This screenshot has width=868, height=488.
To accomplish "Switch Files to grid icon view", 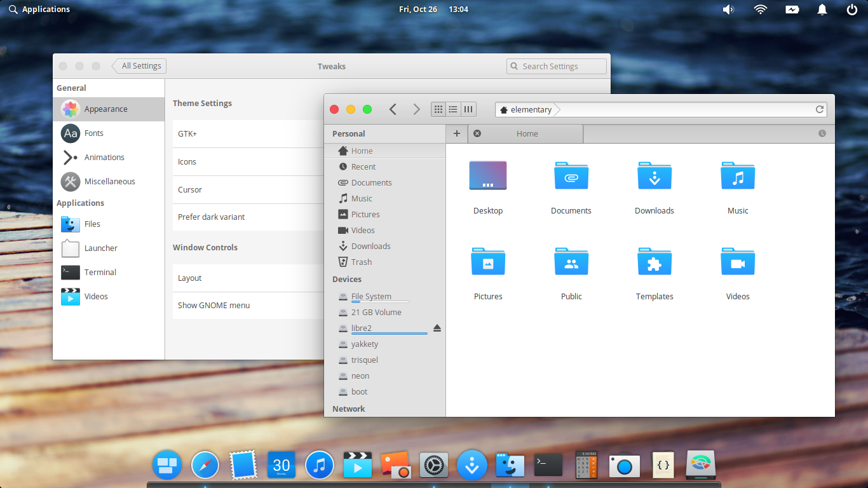I will coord(438,109).
